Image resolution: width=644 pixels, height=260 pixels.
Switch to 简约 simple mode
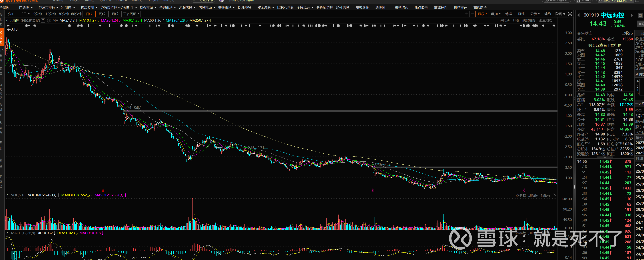547,14
